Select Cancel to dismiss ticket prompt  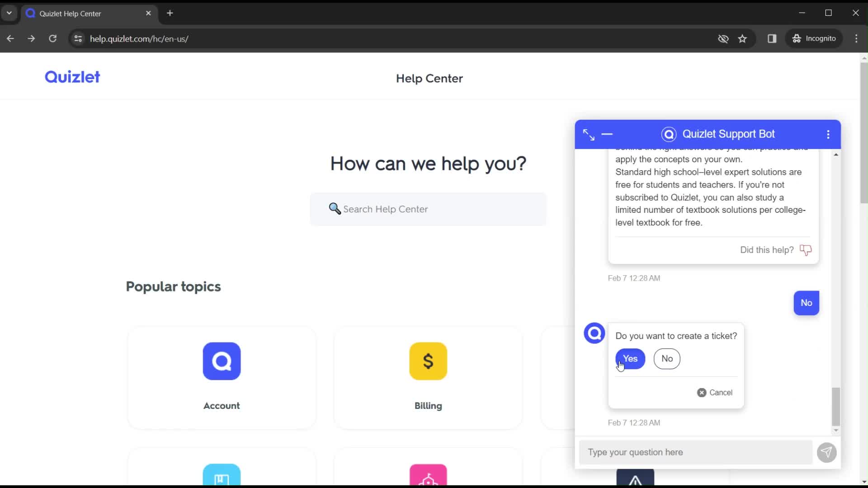(716, 392)
